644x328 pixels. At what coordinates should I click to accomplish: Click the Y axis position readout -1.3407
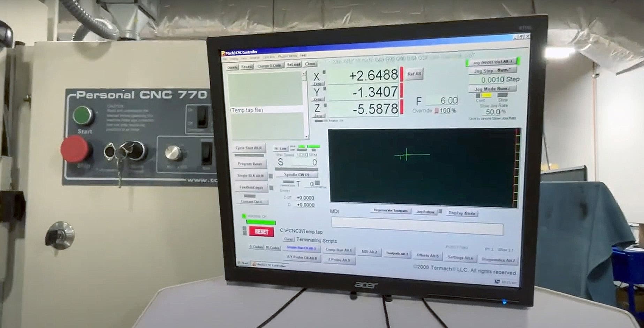363,92
